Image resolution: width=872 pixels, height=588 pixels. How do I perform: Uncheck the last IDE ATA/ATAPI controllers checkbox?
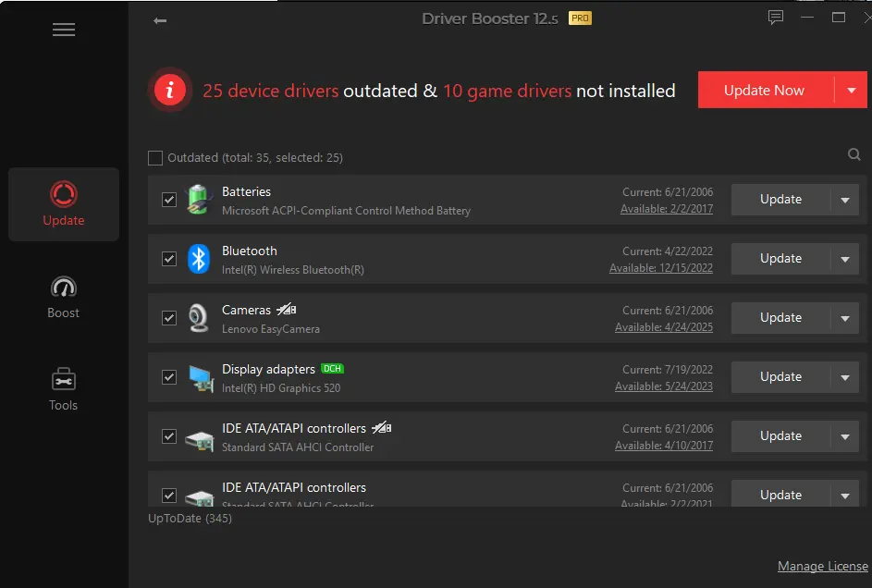tap(169, 496)
